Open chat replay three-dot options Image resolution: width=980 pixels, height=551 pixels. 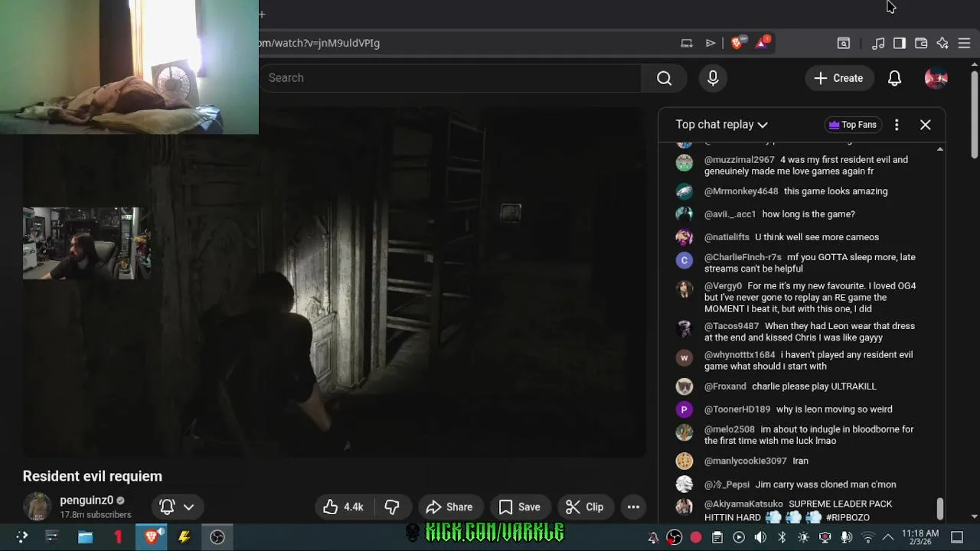pyautogui.click(x=897, y=125)
